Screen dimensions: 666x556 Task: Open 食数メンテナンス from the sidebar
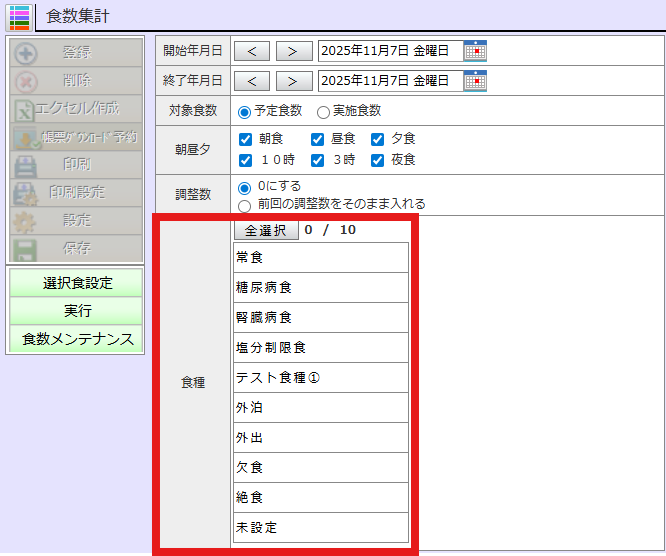pyautogui.click(x=78, y=339)
